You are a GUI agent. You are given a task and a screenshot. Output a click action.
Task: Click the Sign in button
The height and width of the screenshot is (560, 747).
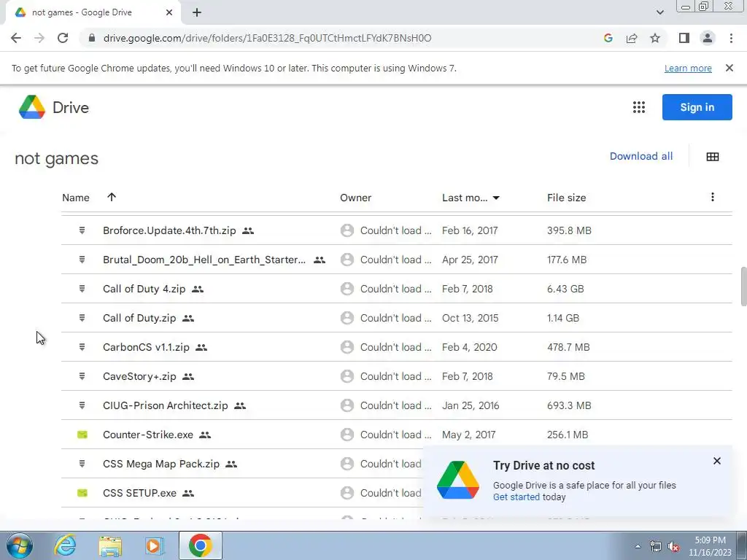[697, 107]
